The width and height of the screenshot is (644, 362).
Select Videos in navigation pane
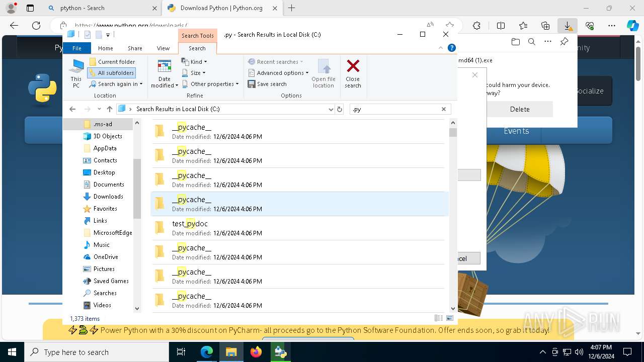pyautogui.click(x=102, y=305)
